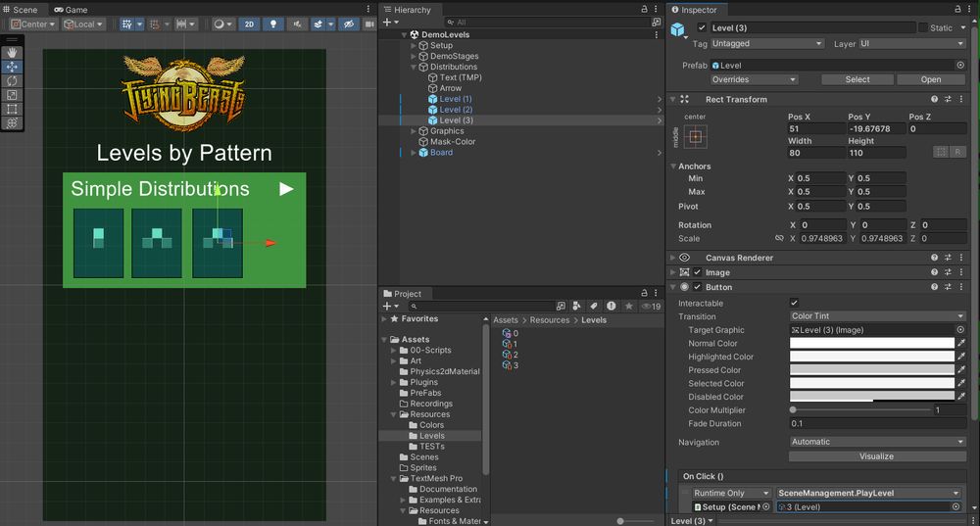Open the Transition dropdown set to Color Tint
980x526 pixels.
[877, 316]
